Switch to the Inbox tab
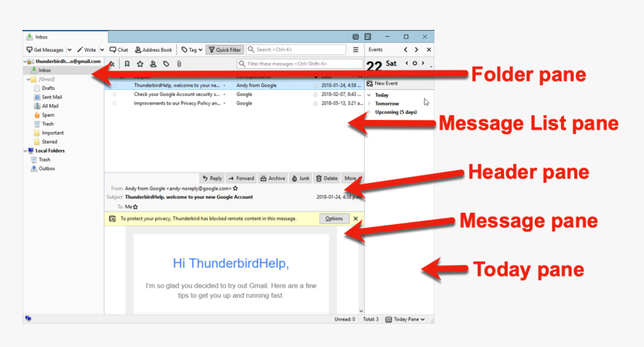The width and height of the screenshot is (644, 347). (65, 37)
